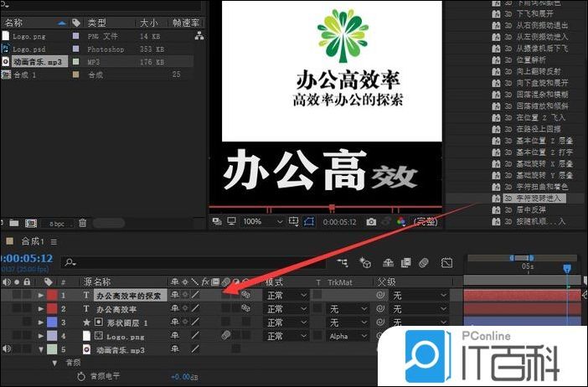
Task: Sort project by 名称 column header
Action: 13,23
